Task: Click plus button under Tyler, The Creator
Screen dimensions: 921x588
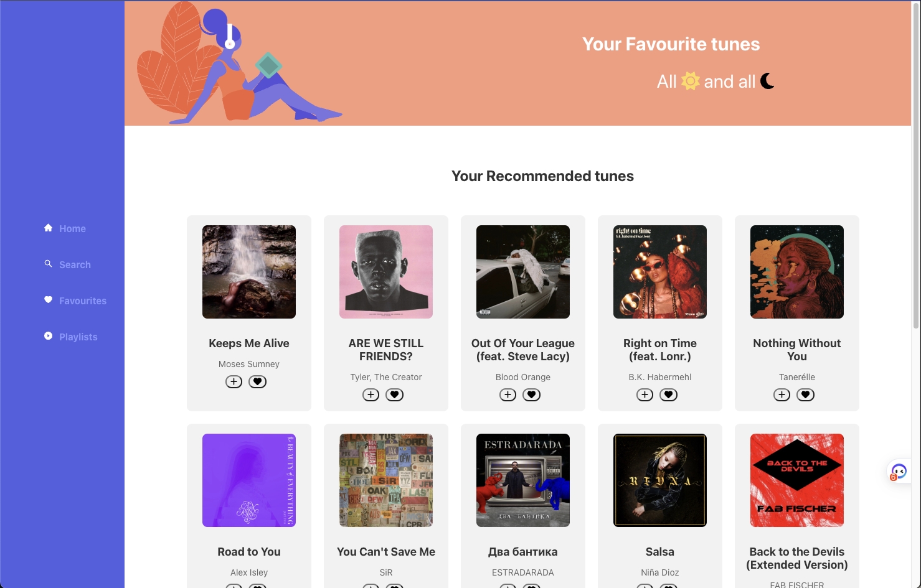Action: click(371, 394)
